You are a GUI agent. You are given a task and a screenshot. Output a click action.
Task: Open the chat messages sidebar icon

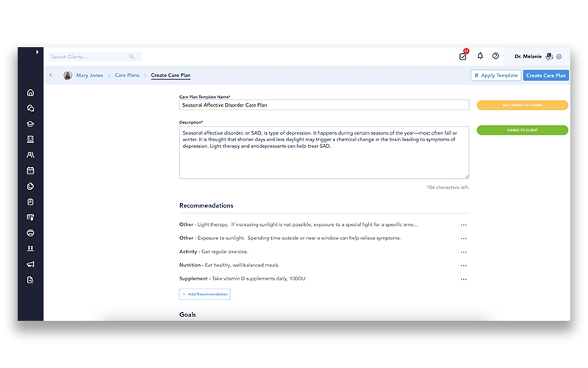[30, 108]
